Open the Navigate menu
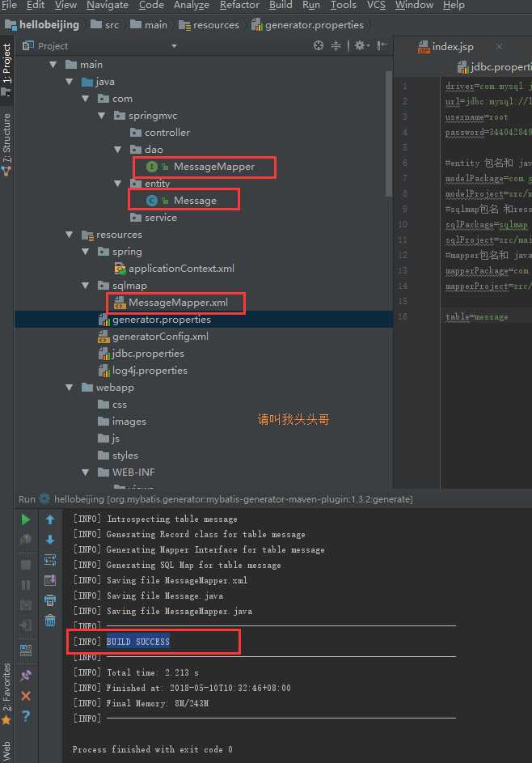Screen dimensions: 532x763 point(107,5)
